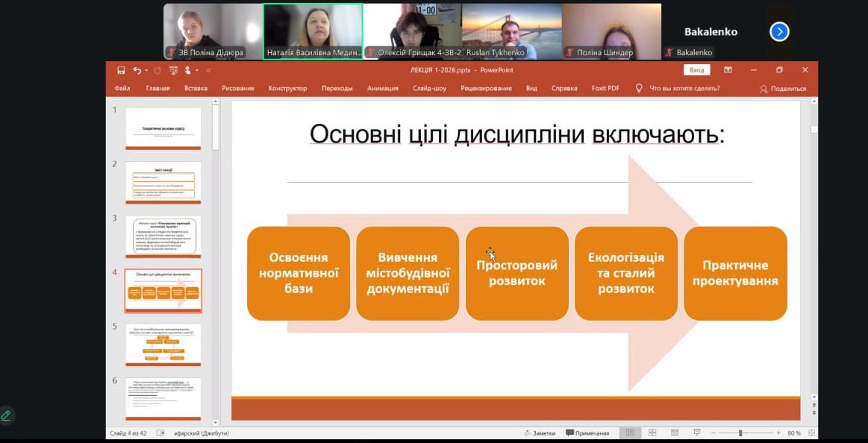868x443 pixels.
Task: Switch to the Рецензирование tab
Action: pos(486,88)
